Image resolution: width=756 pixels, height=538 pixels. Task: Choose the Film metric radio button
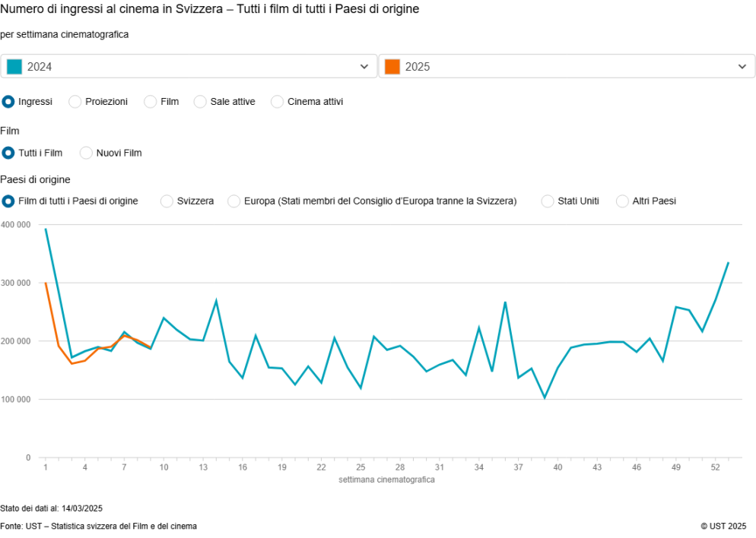tap(151, 101)
